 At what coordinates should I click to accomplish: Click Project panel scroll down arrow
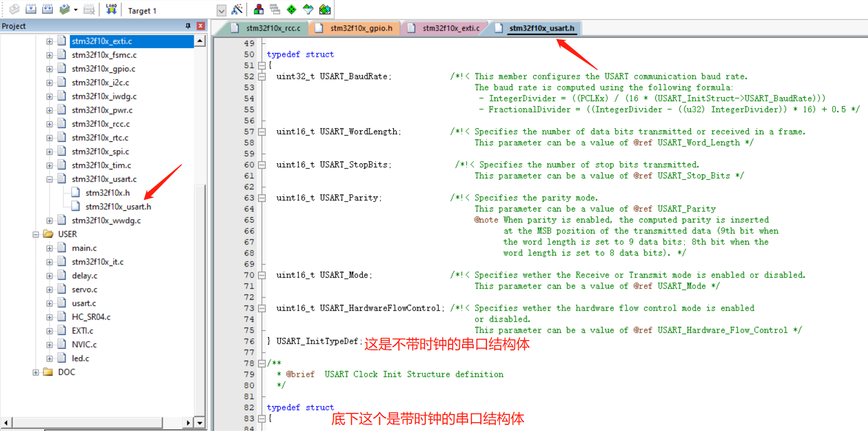click(200, 423)
